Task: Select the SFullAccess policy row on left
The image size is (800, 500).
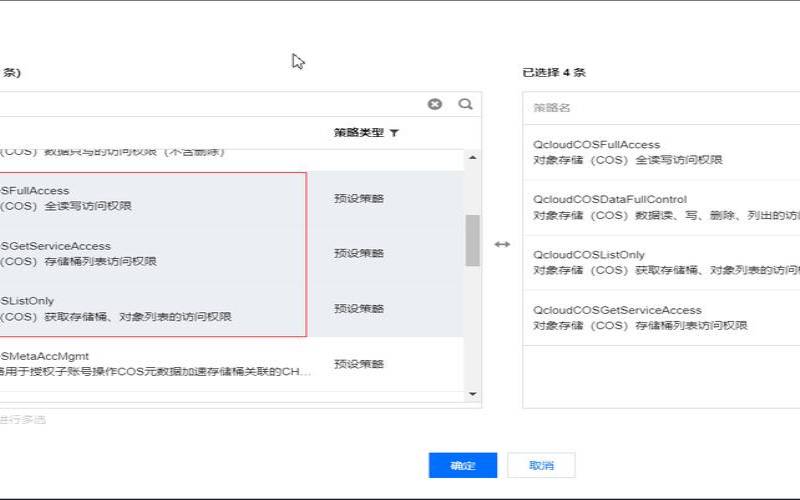Action: [x=232, y=198]
